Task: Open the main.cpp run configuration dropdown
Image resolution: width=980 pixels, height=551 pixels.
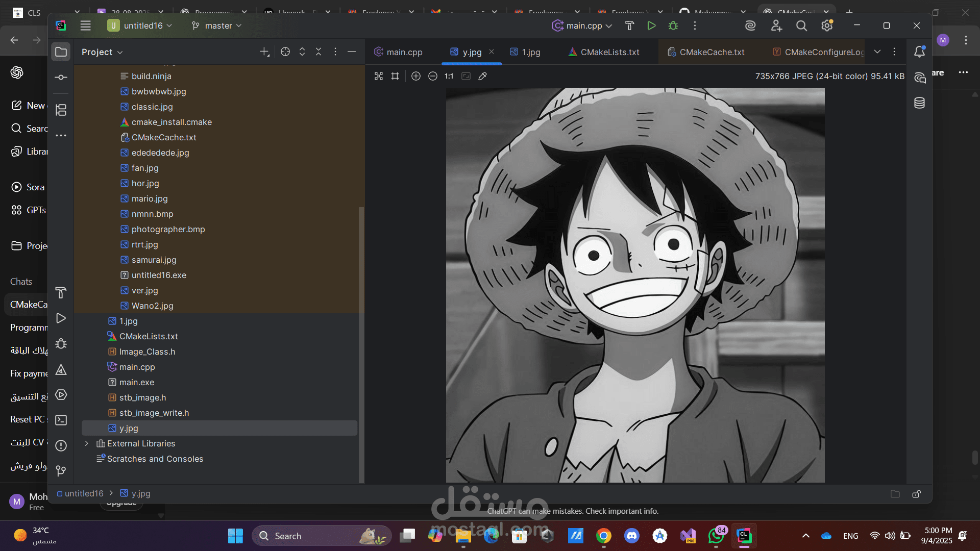Action: [582, 26]
